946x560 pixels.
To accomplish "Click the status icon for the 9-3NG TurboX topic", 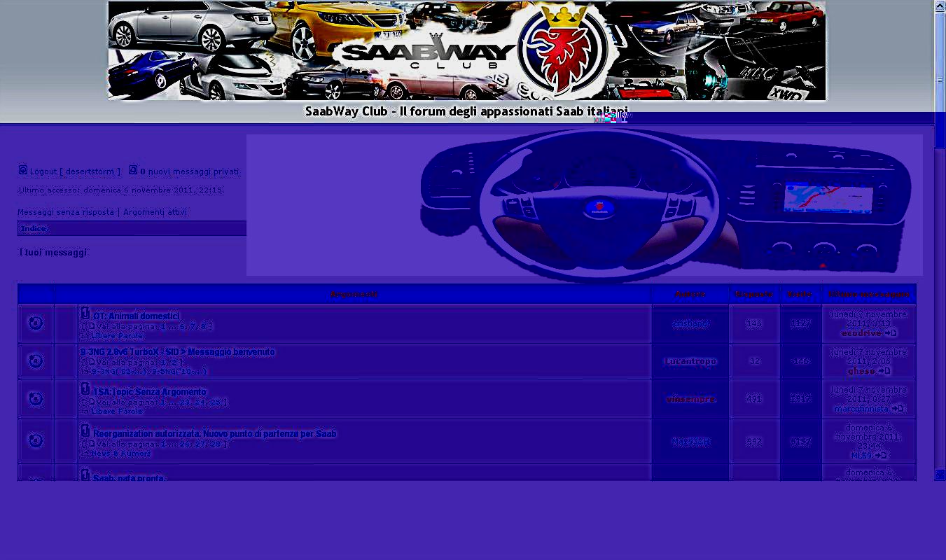I will coord(36,361).
